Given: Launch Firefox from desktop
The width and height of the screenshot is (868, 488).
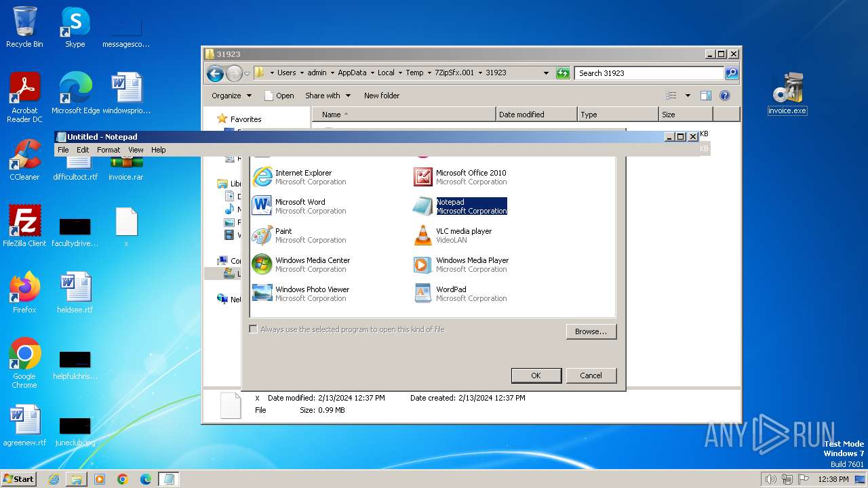Looking at the screenshot, I should point(24,293).
